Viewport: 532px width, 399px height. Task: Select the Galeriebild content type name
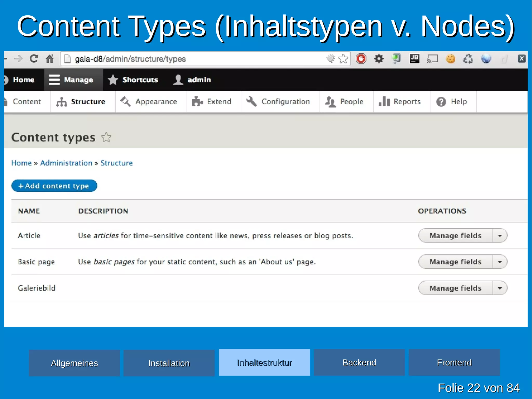(x=37, y=288)
